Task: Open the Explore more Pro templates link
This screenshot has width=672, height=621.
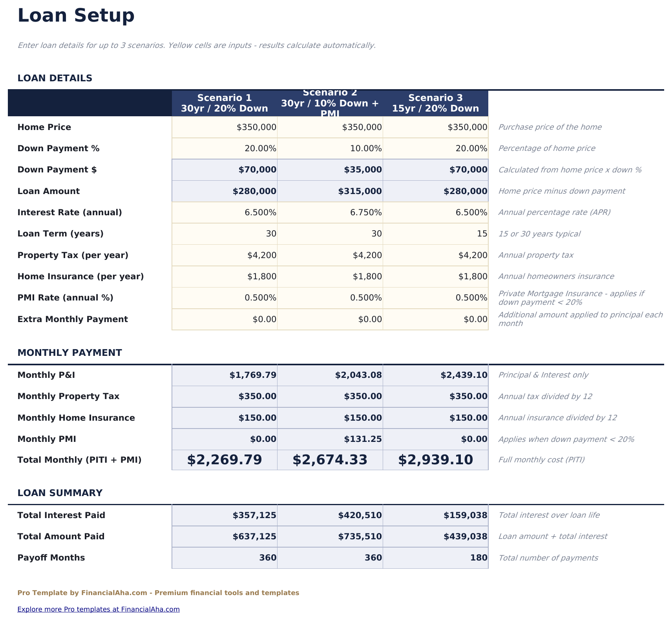Action: 98,609
